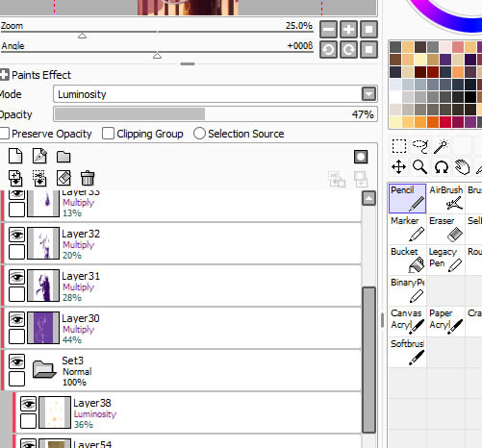Choose the Marker tool
This screenshot has height=448, width=482.
[407, 230]
